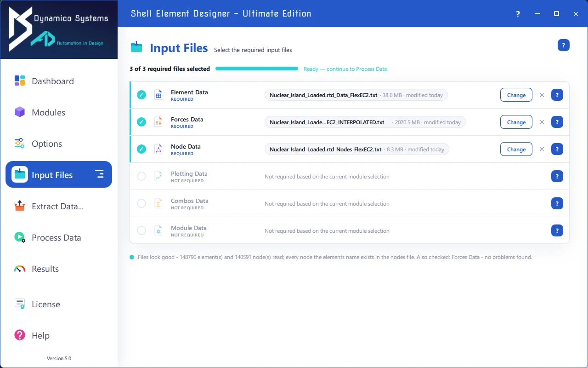Click the License certificate icon

click(20, 304)
